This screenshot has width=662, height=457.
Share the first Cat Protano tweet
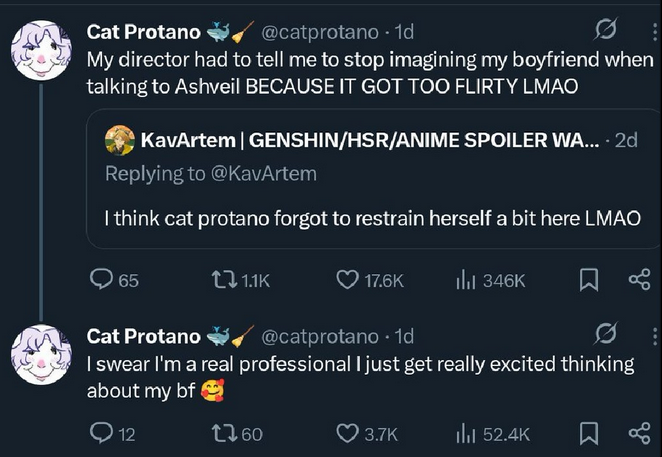click(x=639, y=281)
